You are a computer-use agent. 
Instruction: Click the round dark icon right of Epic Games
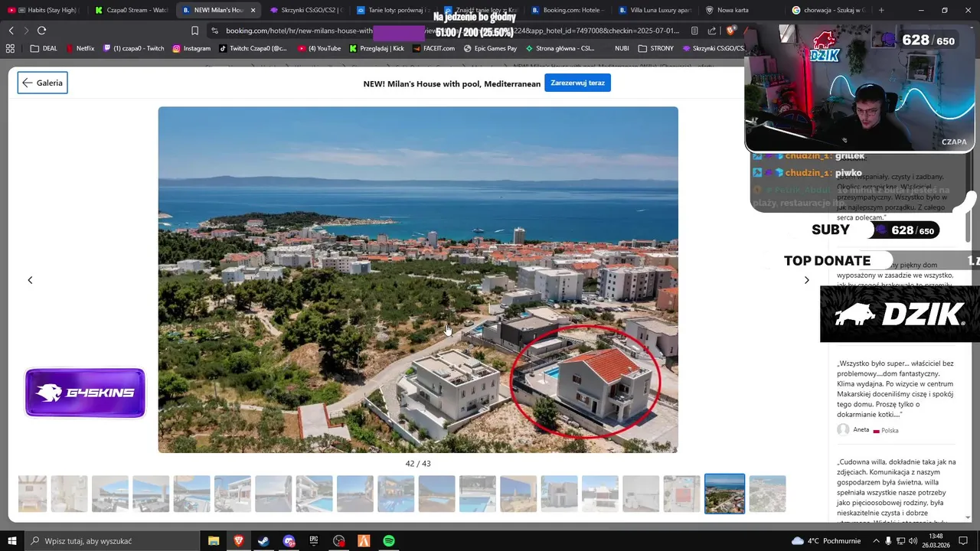click(x=339, y=541)
